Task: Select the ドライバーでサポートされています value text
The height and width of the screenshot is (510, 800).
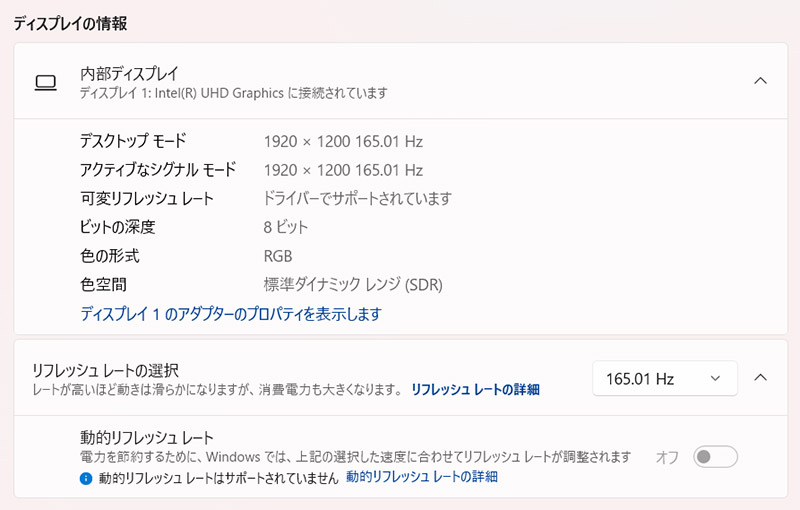Action: 357,198
